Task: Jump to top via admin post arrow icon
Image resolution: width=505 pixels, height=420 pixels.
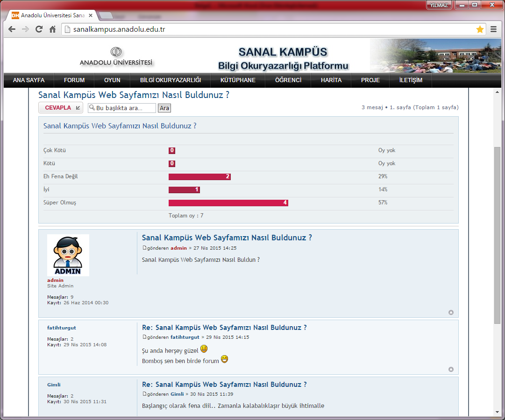Action: [451, 313]
